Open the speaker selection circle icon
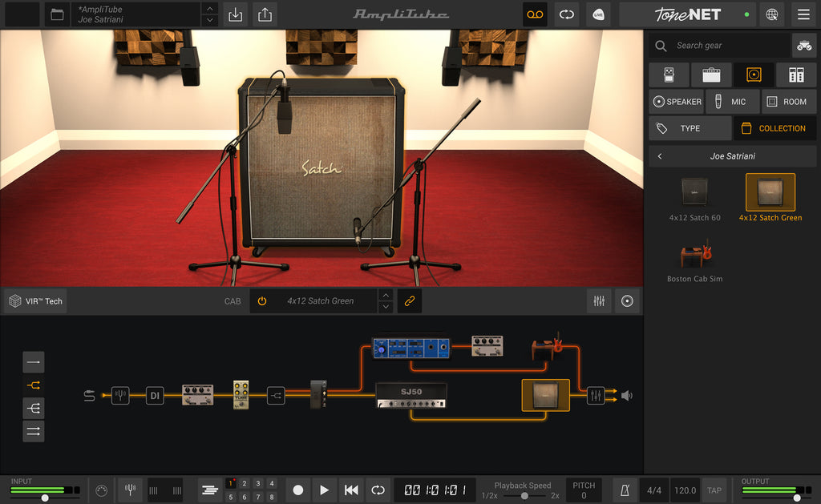Screen dimensions: 821x504 point(627,301)
